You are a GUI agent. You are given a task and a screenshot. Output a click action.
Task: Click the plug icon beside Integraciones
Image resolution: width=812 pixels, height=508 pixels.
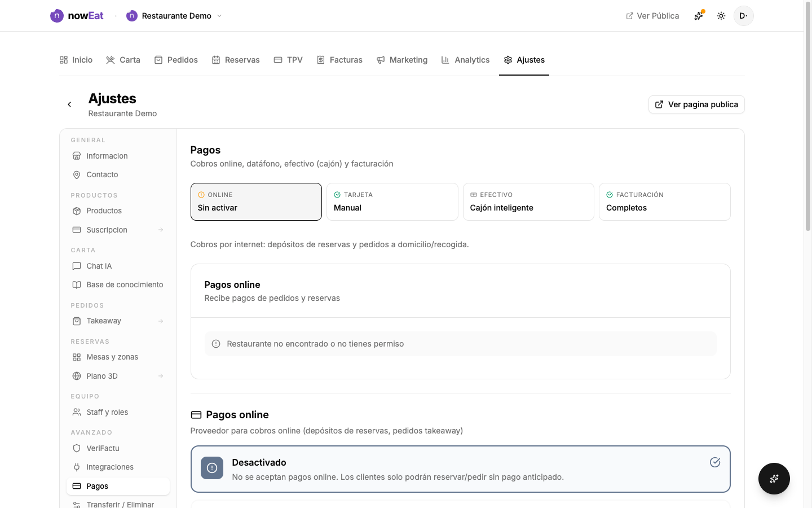(77, 467)
